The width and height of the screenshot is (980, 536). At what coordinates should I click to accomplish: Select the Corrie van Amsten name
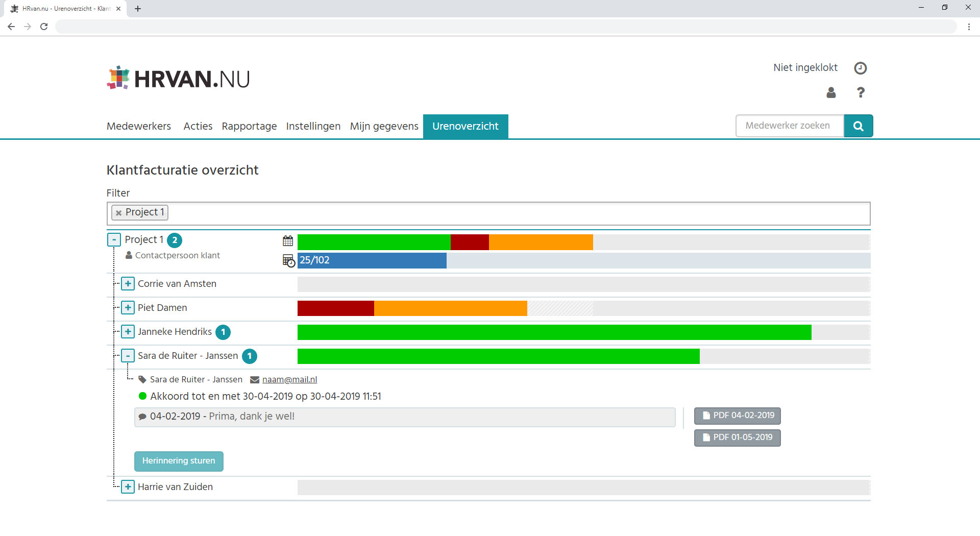(177, 284)
